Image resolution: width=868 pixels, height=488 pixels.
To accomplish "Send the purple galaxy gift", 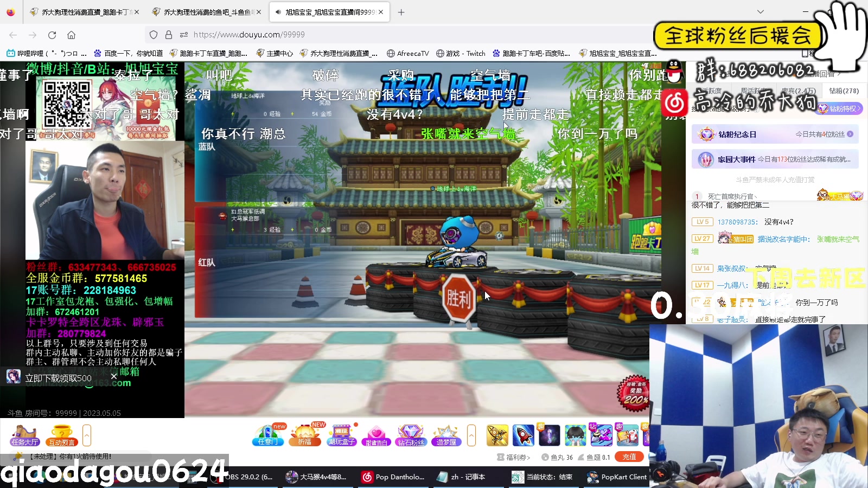I will (x=550, y=435).
